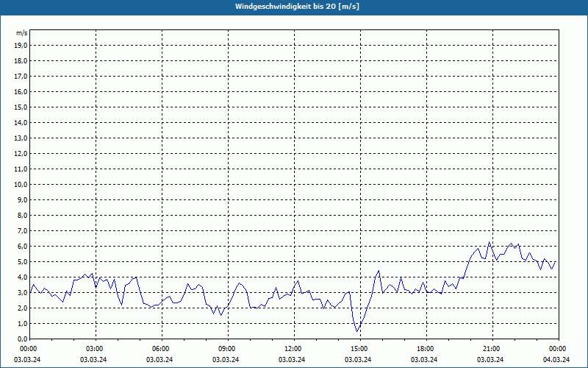
Task: Click the y-axis label '3,0'
Action: pyautogui.click(x=23, y=292)
